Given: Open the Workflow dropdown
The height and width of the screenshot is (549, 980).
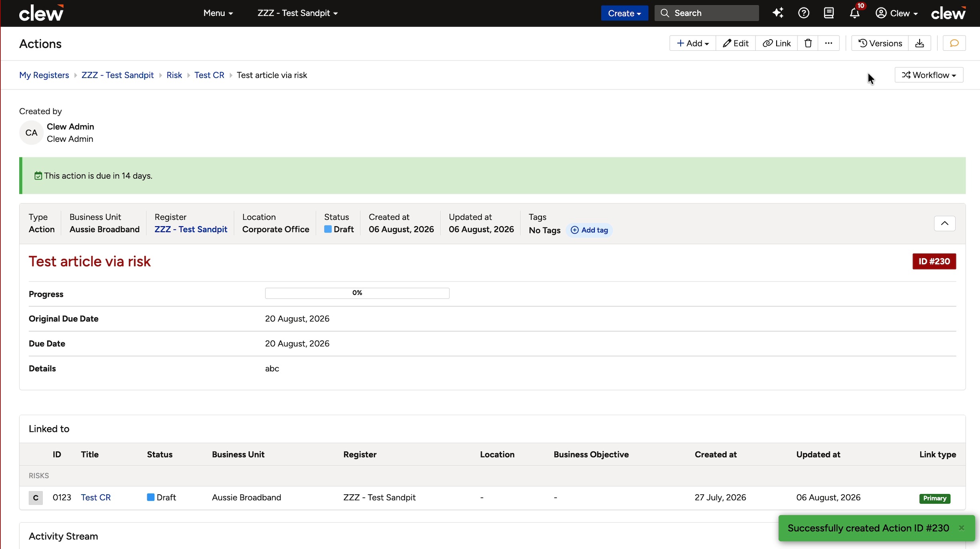Looking at the screenshot, I should (x=929, y=75).
